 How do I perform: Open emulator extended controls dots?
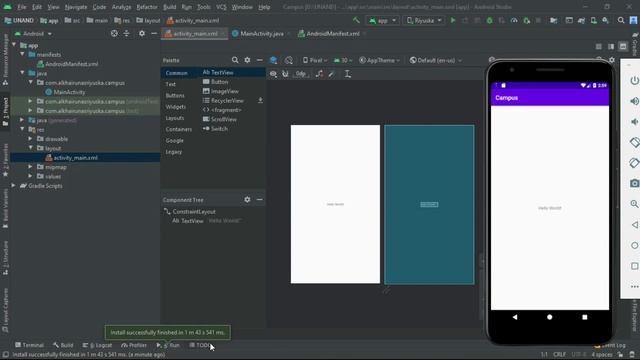(634, 287)
